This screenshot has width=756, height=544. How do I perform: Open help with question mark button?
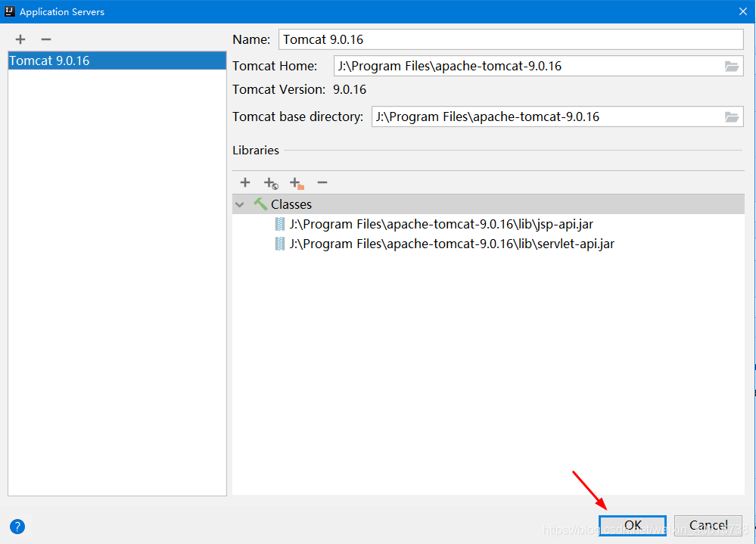tap(17, 526)
